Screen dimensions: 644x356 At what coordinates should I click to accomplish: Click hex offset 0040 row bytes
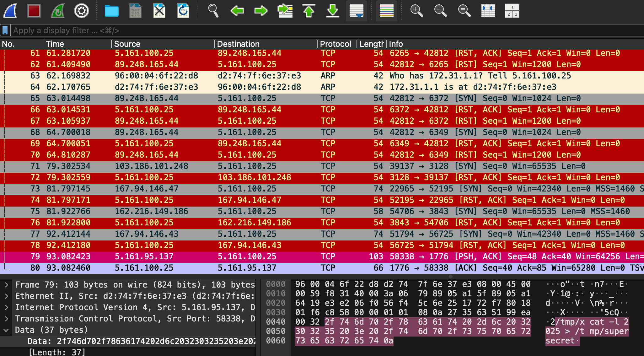(413, 322)
